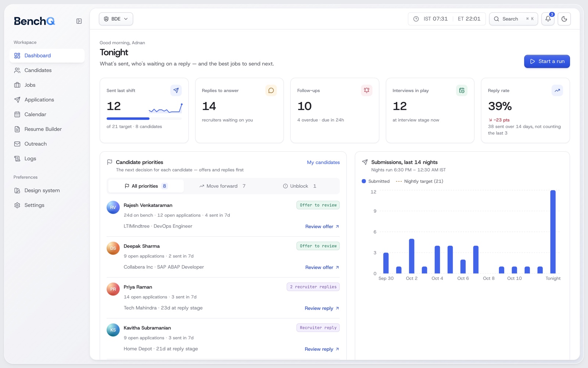Collapse the sidebar panel icon

click(79, 21)
